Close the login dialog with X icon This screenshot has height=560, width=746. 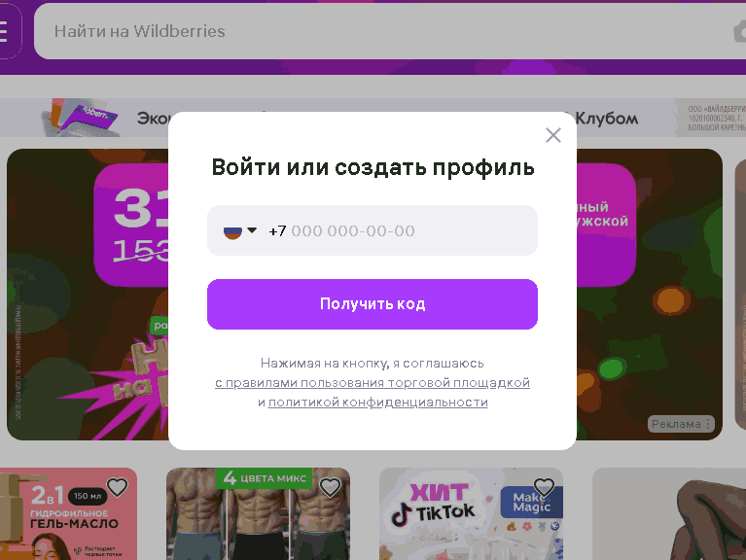(x=552, y=135)
